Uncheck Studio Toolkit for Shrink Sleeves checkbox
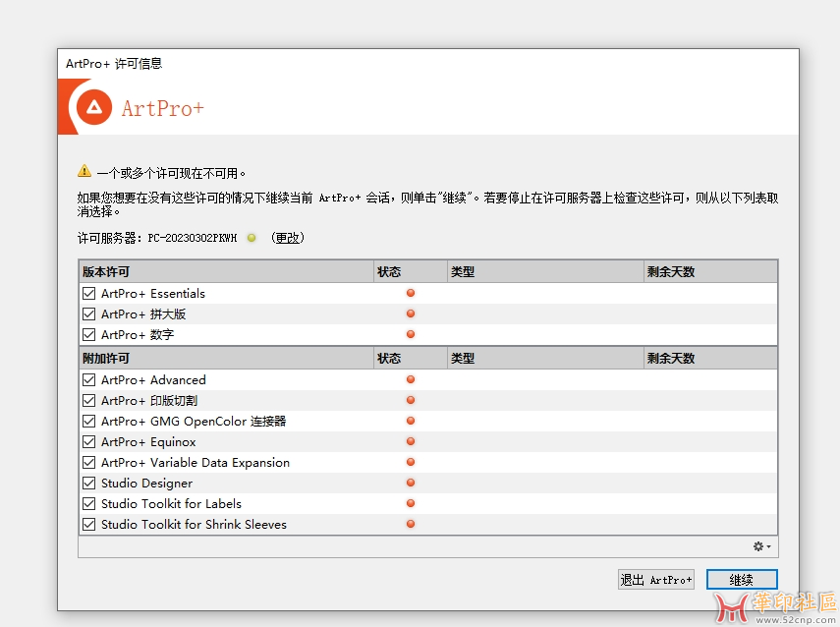This screenshot has height=627, width=840. point(89,524)
